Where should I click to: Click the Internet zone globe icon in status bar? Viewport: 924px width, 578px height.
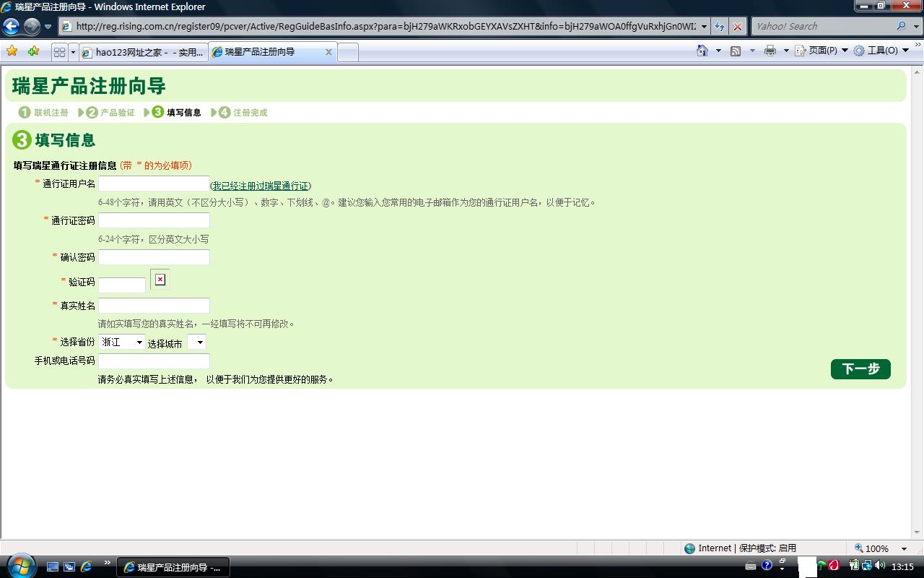pyautogui.click(x=689, y=548)
